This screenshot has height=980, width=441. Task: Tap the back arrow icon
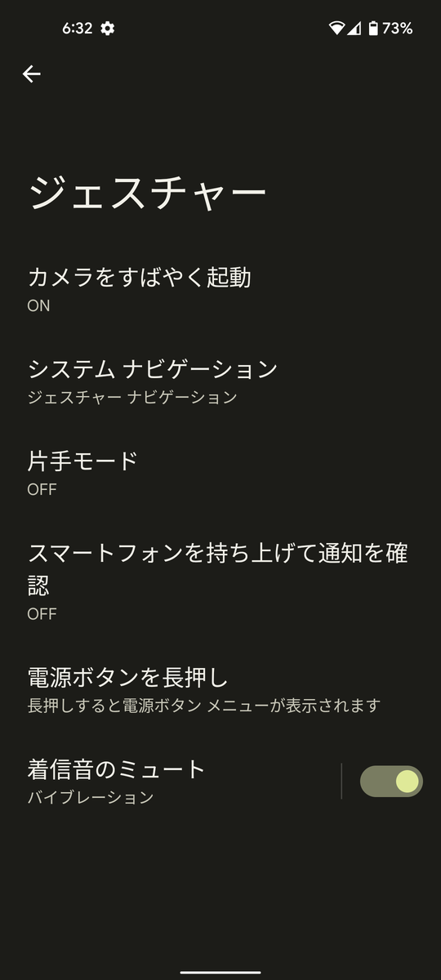pos(31,74)
